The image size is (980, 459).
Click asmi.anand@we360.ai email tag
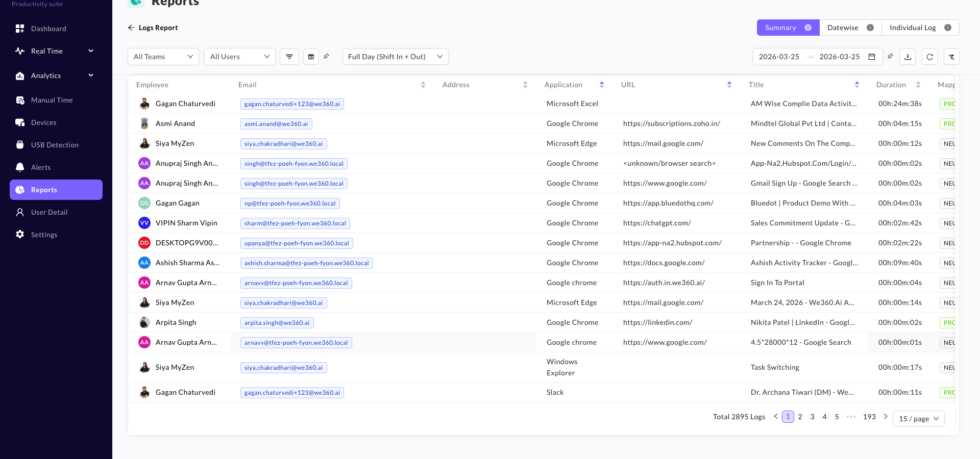(276, 124)
